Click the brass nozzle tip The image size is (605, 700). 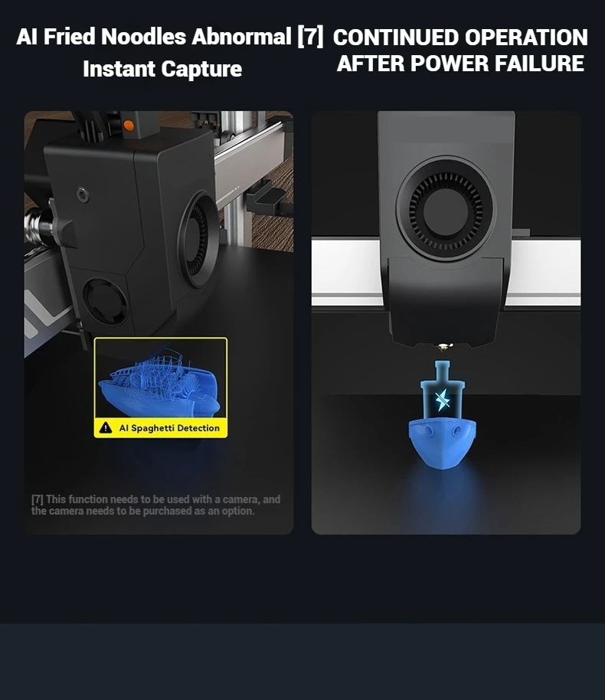(444, 346)
